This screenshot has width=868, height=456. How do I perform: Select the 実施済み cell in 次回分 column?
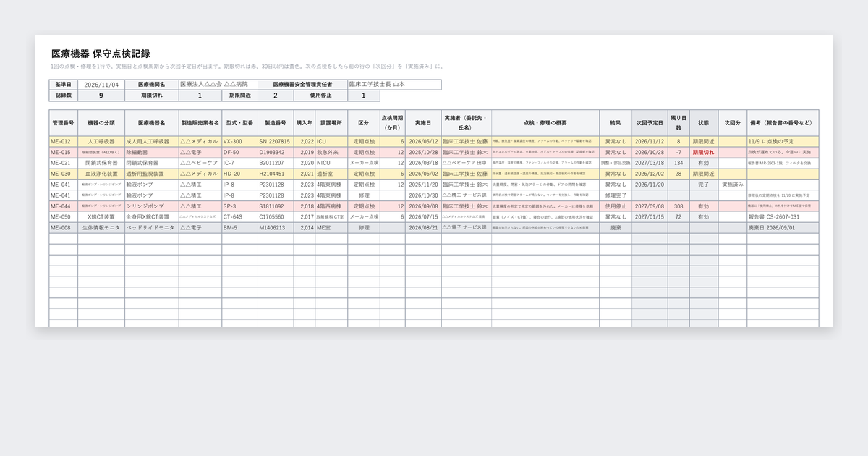tap(733, 185)
